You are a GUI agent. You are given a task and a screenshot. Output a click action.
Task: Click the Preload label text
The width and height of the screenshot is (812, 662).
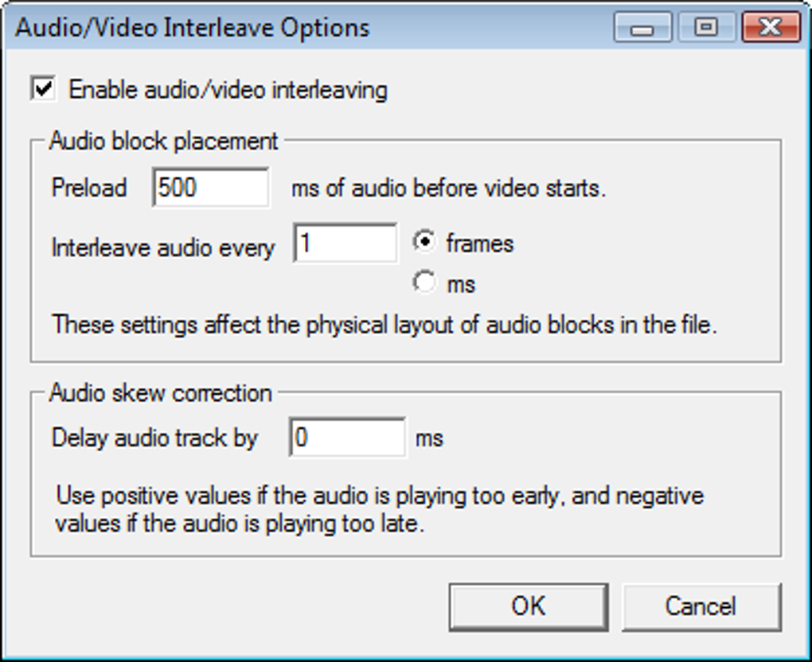[x=89, y=189]
